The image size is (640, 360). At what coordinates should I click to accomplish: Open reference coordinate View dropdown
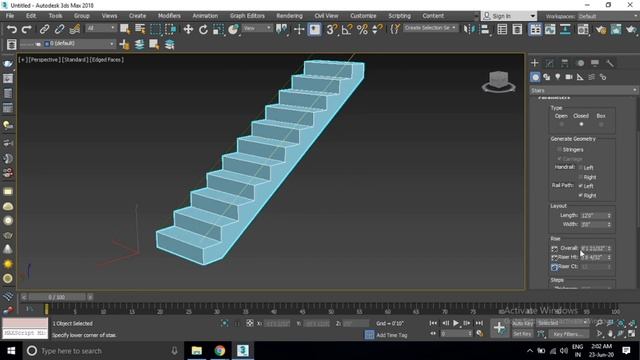(257, 28)
